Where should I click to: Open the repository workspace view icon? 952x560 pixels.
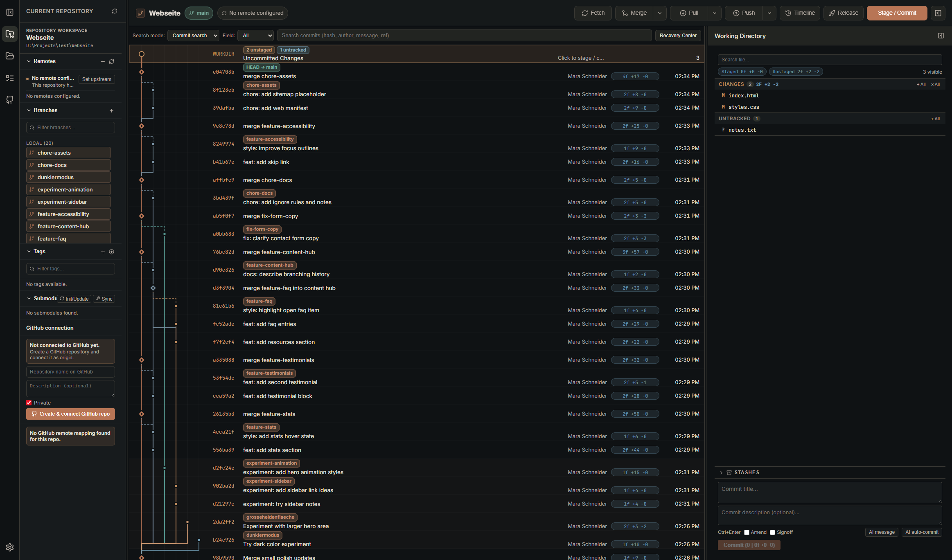pos(10,34)
